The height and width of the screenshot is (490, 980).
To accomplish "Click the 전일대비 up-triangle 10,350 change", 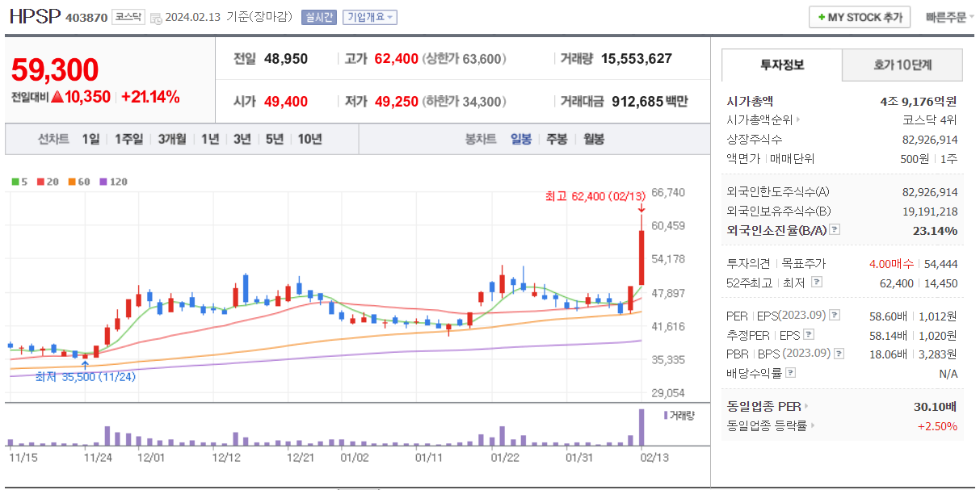I will tap(79, 98).
